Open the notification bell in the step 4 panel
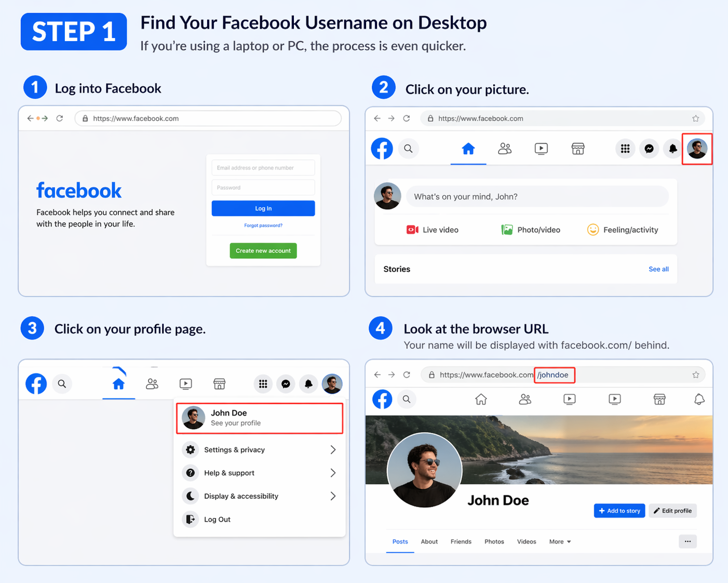Image resolution: width=728 pixels, height=583 pixels. tap(699, 399)
